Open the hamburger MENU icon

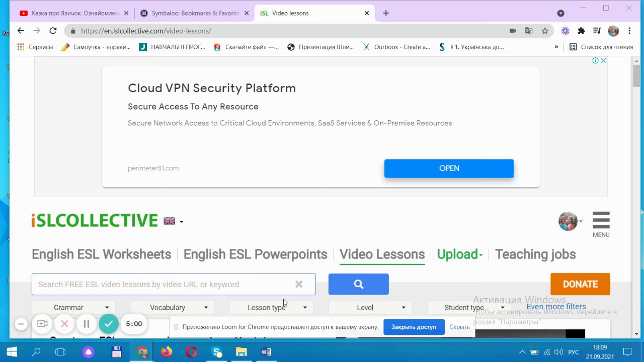tap(601, 224)
